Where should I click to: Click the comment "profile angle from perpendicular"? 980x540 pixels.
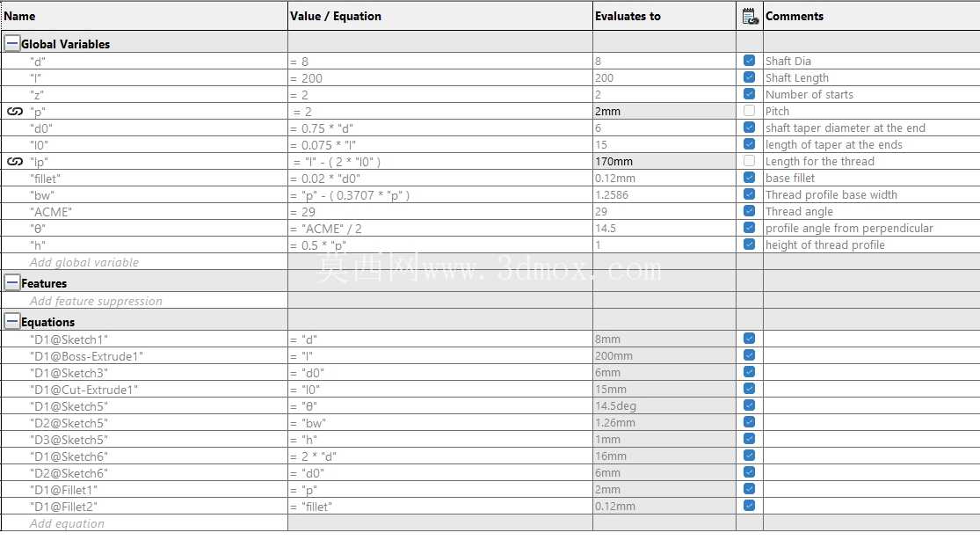(849, 229)
